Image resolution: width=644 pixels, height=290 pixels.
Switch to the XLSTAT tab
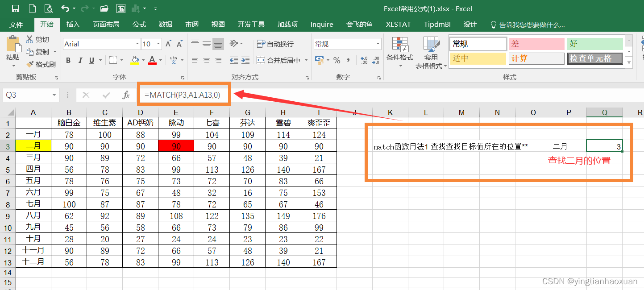(x=399, y=25)
